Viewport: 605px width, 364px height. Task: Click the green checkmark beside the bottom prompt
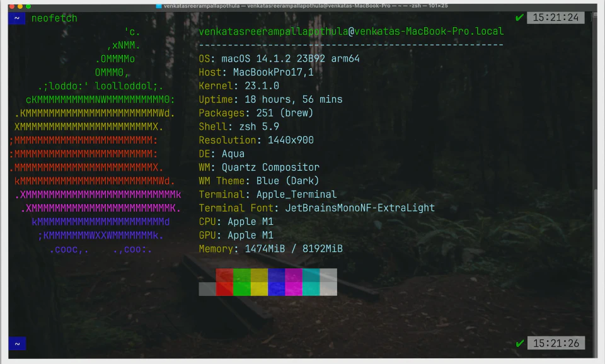pyautogui.click(x=519, y=343)
